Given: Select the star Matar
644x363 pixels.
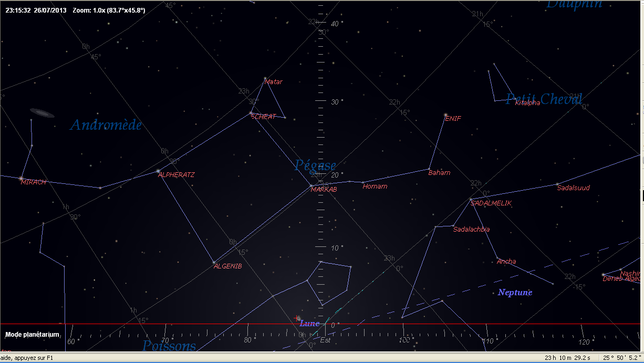Looking at the screenshot, I should [x=265, y=78].
